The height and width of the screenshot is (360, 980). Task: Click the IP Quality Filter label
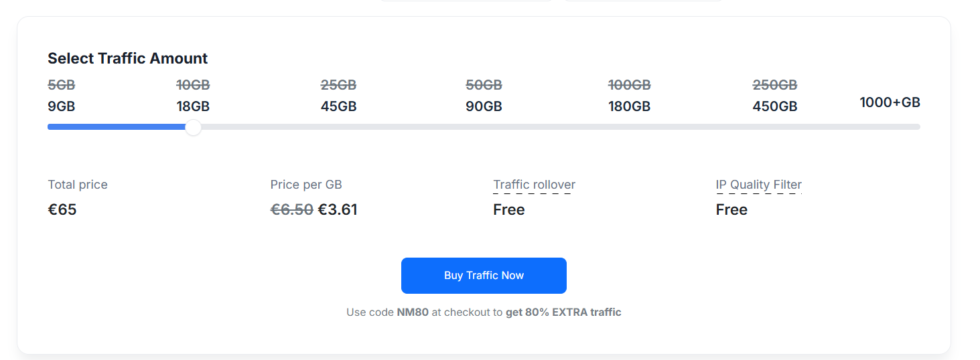758,185
